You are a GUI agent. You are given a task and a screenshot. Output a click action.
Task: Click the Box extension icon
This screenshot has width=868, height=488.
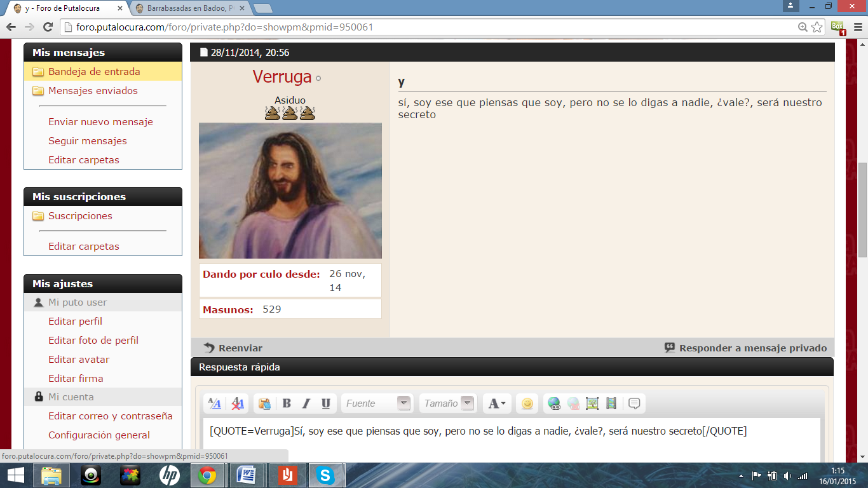point(838,27)
